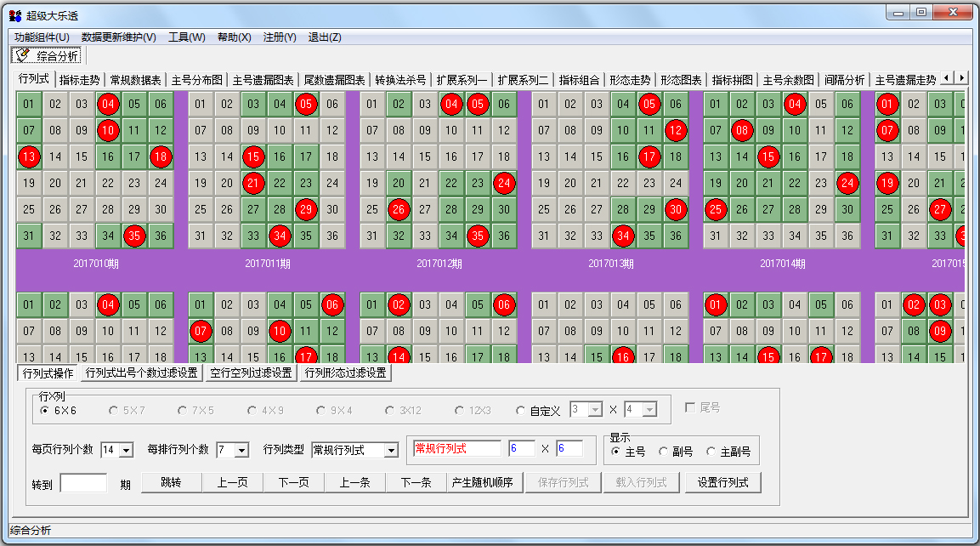Viewport: 980px width, 546px height.
Task: Click 下一页 button
Action: [x=294, y=483]
